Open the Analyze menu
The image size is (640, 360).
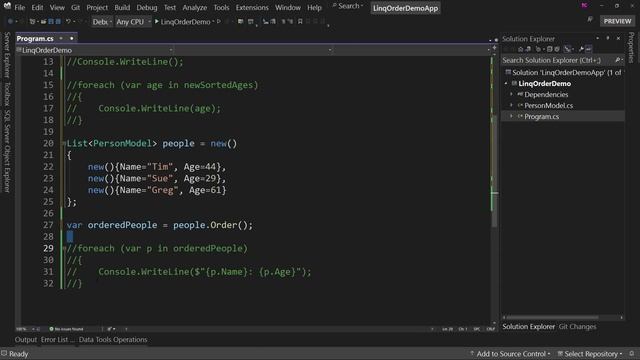pos(195,7)
